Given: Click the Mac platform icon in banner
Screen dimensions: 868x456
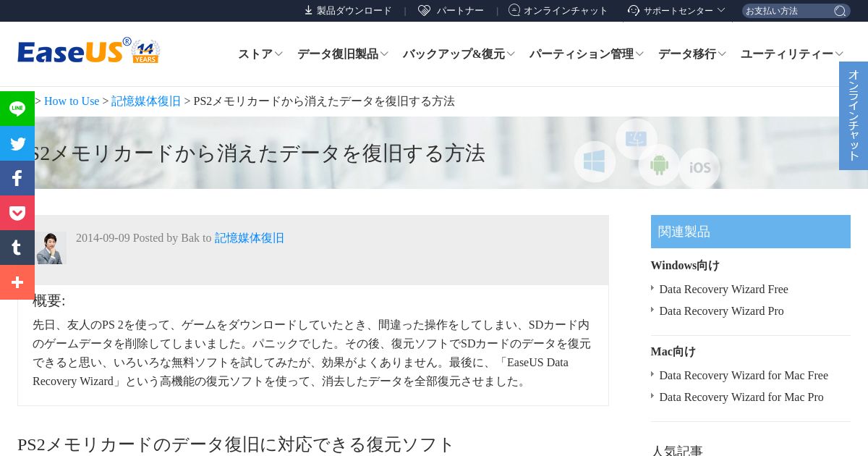Looking at the screenshot, I should (x=637, y=138).
